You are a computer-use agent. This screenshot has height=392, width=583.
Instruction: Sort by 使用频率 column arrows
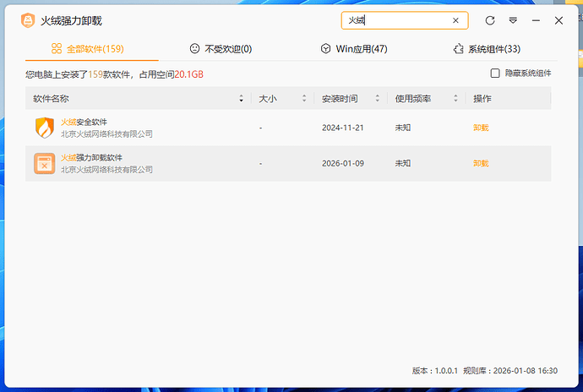pyautogui.click(x=455, y=99)
